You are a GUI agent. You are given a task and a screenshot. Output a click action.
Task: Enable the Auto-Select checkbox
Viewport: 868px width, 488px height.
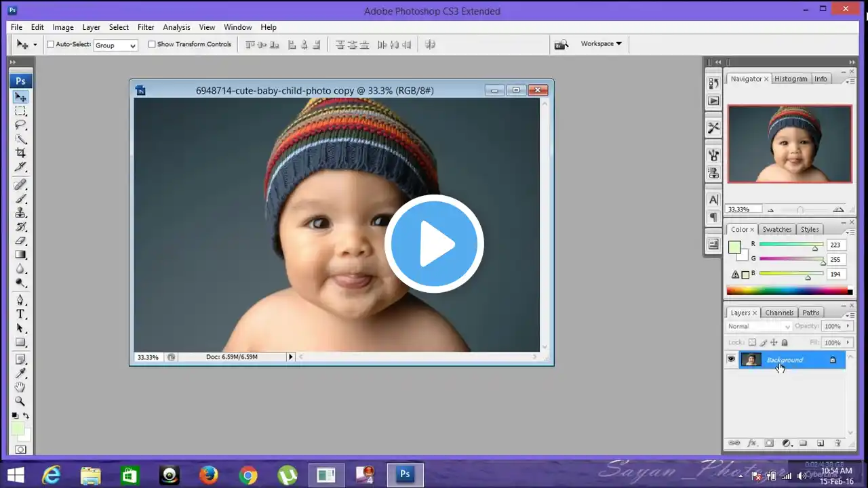(50, 45)
